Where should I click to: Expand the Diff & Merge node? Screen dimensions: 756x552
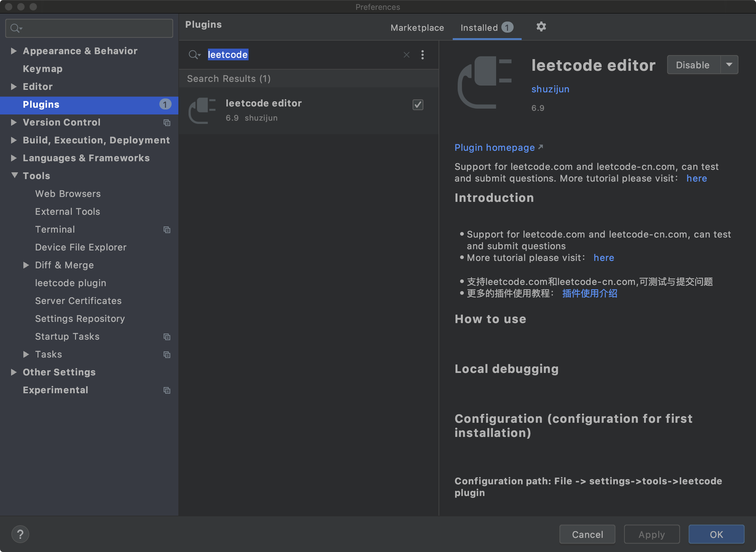[26, 265]
